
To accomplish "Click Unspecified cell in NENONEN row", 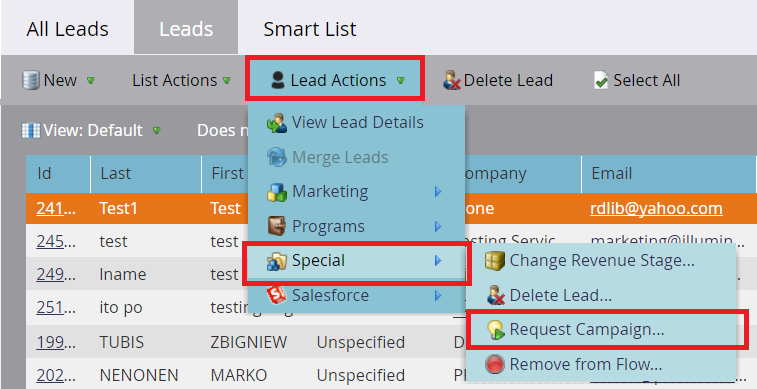I will tap(361, 375).
